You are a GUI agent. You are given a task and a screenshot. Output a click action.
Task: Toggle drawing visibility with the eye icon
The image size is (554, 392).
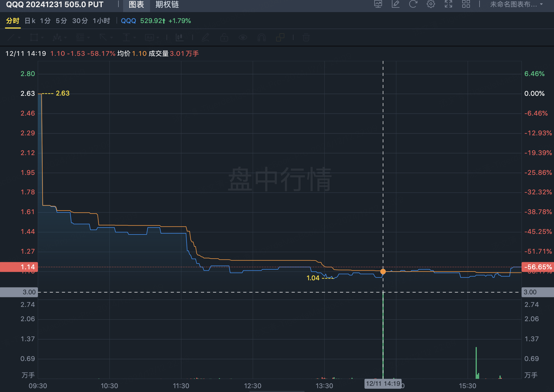click(243, 37)
